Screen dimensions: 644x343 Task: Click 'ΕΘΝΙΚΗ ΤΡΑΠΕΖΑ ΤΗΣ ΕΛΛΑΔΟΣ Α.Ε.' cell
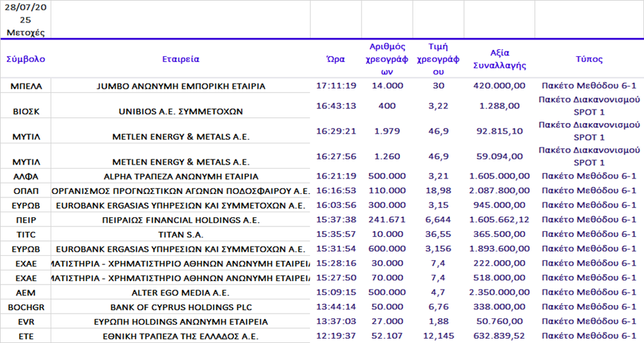pos(181,337)
